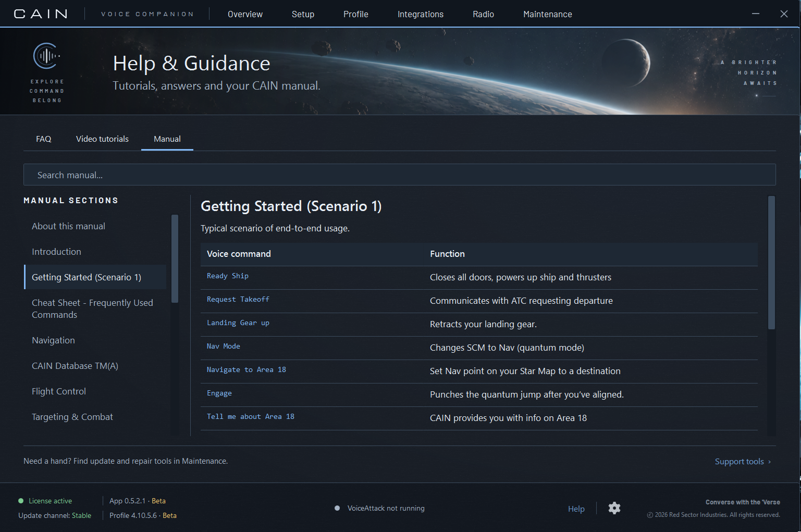
Task: Click the CAIN waveform logo icon
Action: click(x=47, y=56)
